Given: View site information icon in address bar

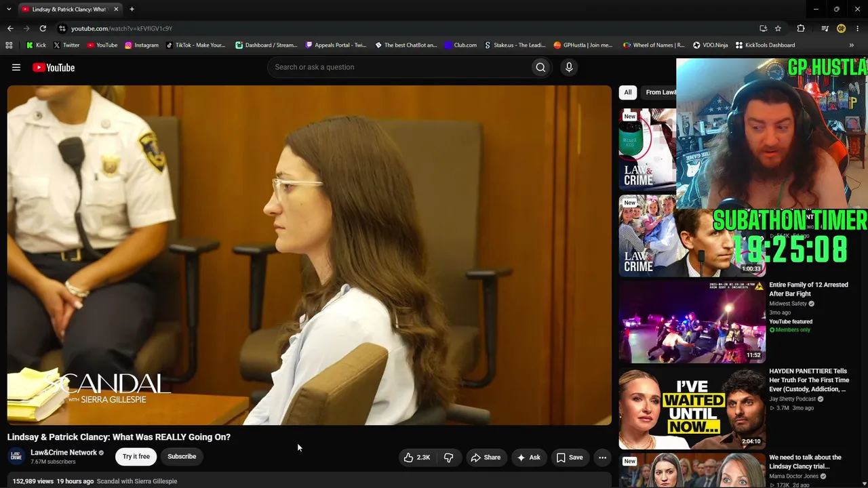Looking at the screenshot, I should (62, 28).
